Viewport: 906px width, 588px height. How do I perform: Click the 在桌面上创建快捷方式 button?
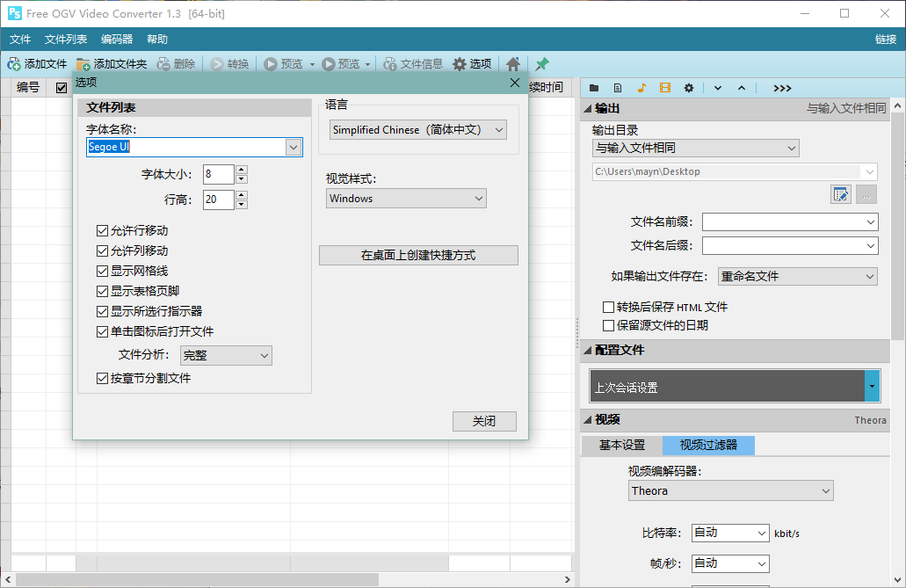coord(418,255)
